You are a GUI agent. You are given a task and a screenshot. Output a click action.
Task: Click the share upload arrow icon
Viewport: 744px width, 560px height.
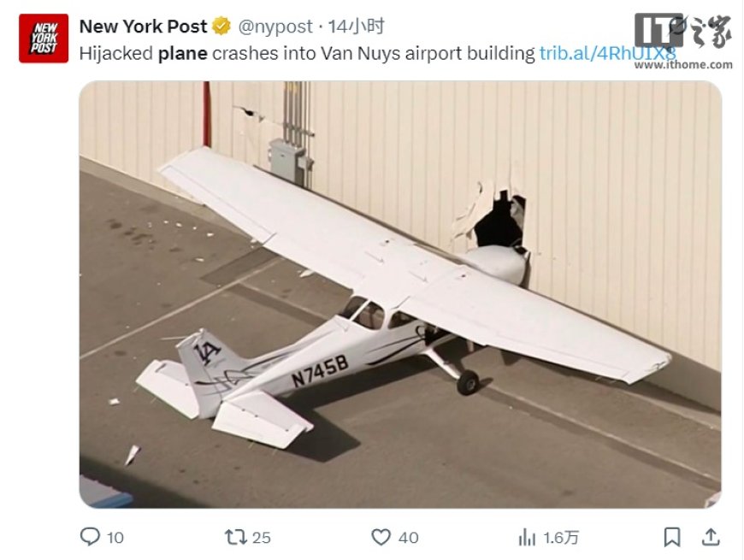pyautogui.click(x=710, y=537)
